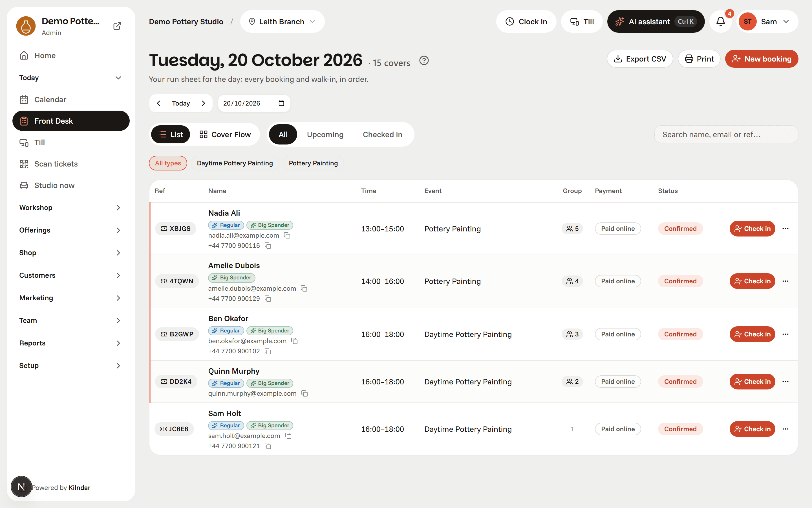Image resolution: width=812 pixels, height=508 pixels.
Task: Copy Nadia Ali's email address
Action: click(x=287, y=236)
